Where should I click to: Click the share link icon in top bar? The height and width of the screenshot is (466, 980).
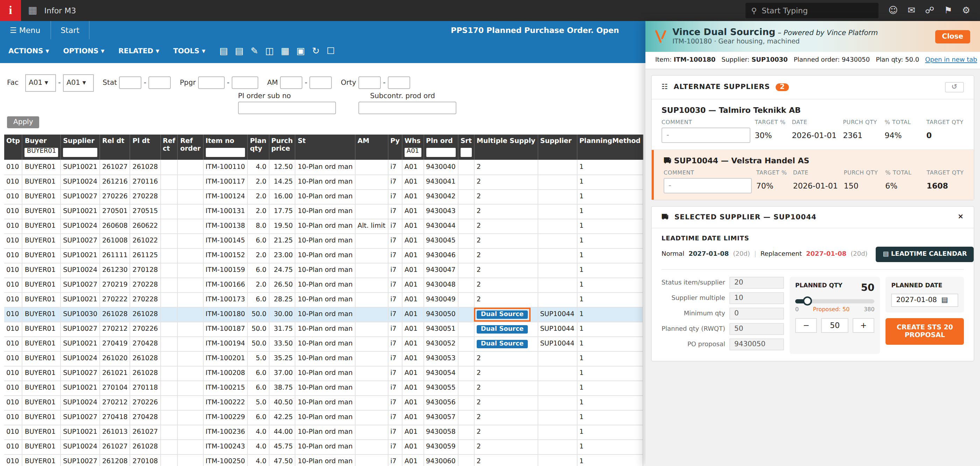coord(929,10)
